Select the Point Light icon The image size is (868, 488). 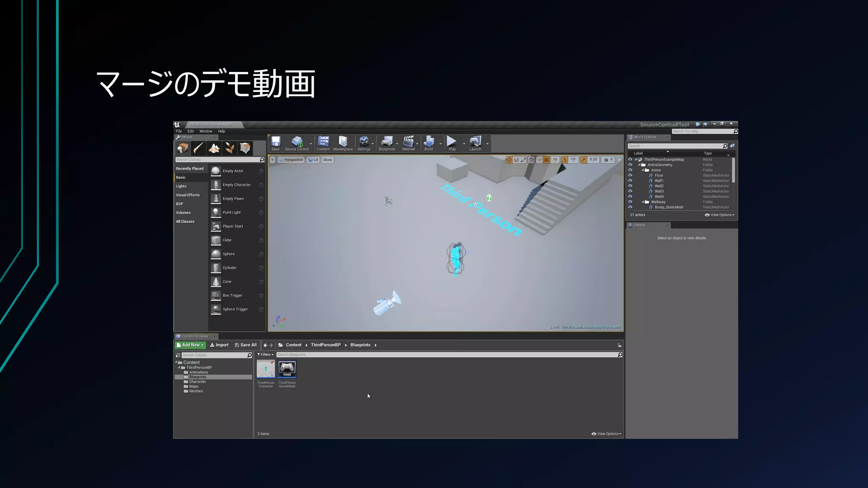[216, 213]
